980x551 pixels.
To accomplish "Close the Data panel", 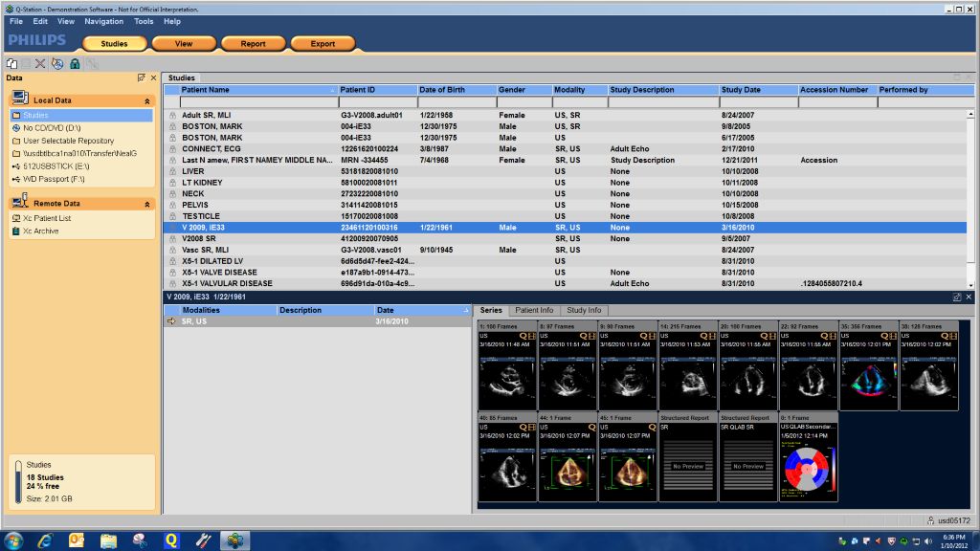I will pos(153,78).
